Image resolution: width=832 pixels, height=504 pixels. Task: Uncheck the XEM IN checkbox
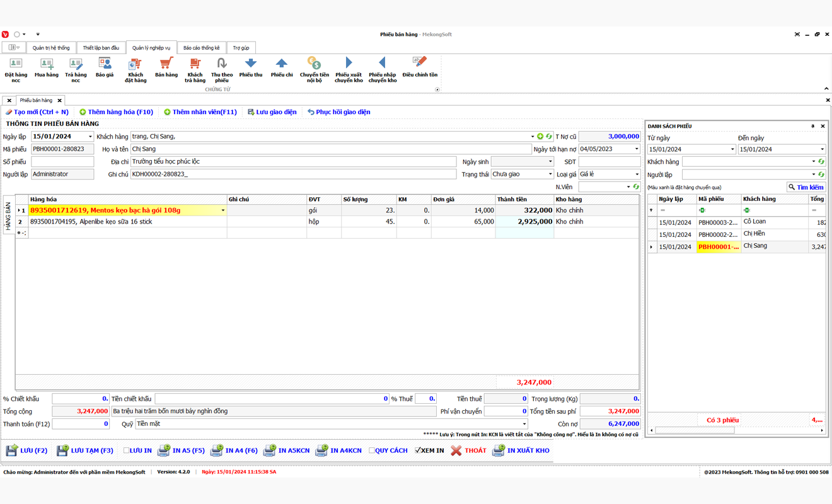click(x=418, y=450)
